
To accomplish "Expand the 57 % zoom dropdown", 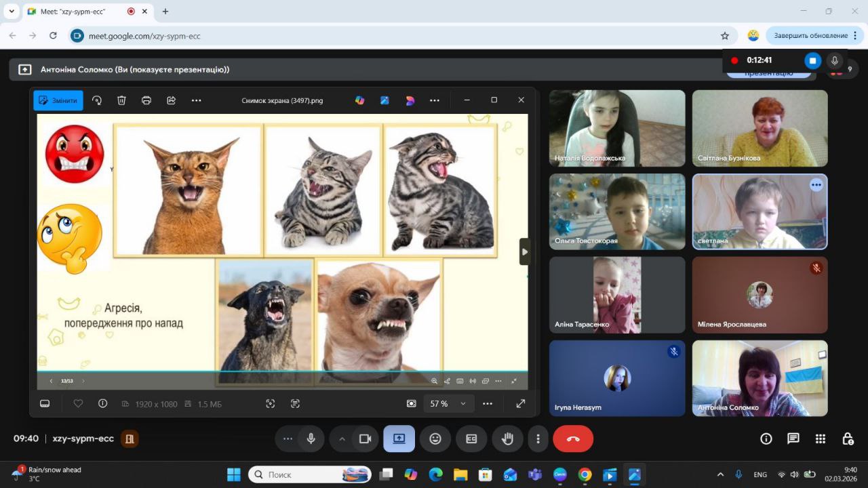I will pos(463,403).
